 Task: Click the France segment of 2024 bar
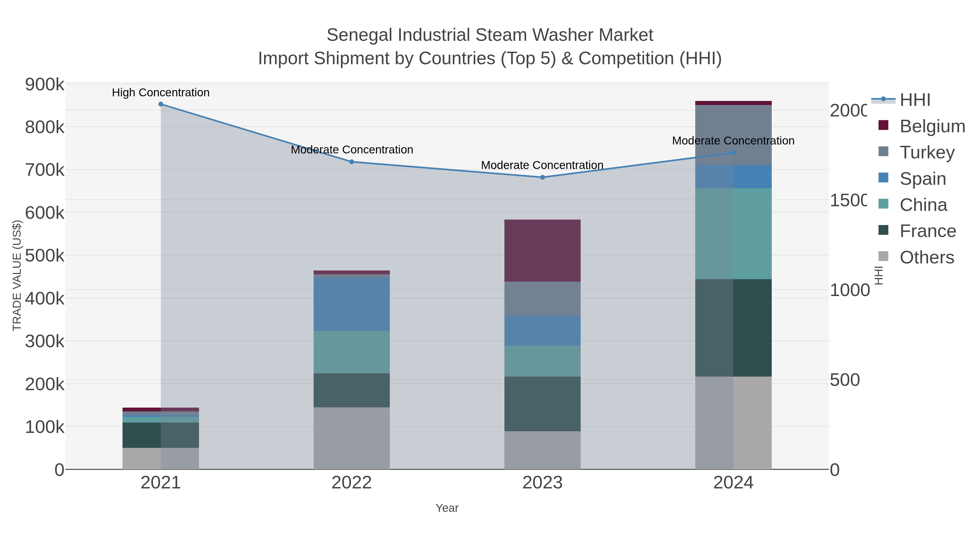[x=733, y=328]
